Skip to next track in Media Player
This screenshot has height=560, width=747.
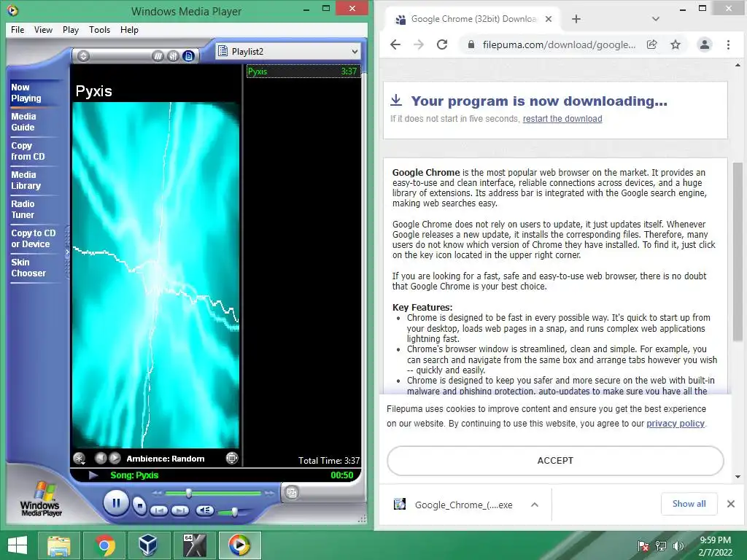(x=180, y=510)
